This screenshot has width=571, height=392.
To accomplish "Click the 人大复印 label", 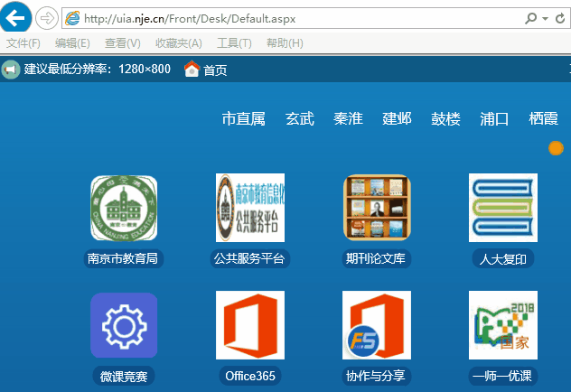I will pos(503,259).
